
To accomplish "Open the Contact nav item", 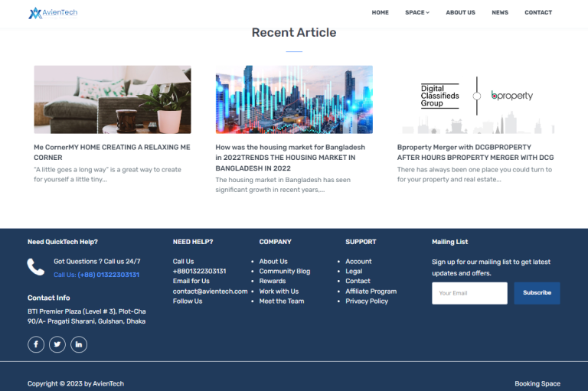I will (x=538, y=13).
